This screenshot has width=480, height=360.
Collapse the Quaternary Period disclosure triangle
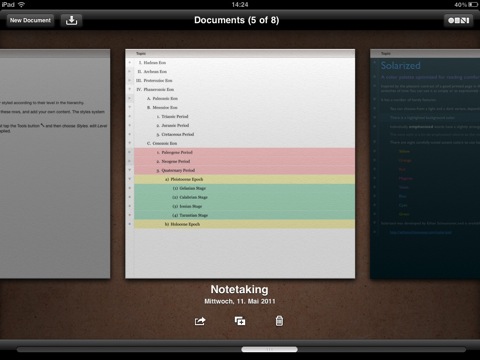[x=130, y=170]
